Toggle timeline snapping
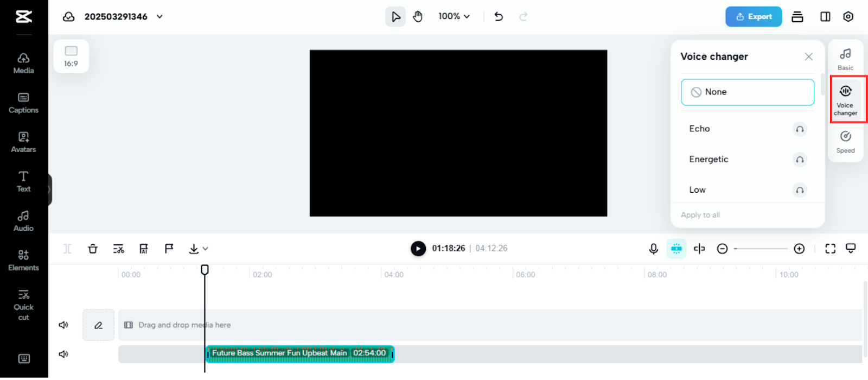The width and height of the screenshot is (868, 380). tap(676, 249)
